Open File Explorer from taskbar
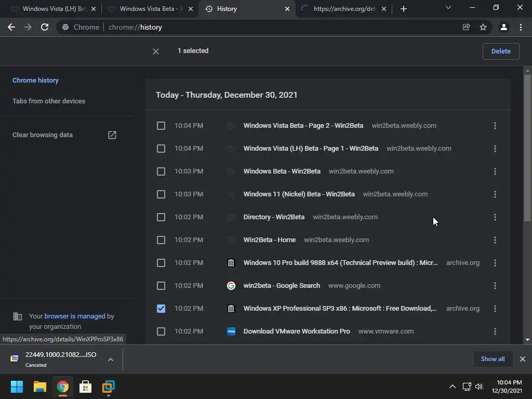 (x=39, y=387)
